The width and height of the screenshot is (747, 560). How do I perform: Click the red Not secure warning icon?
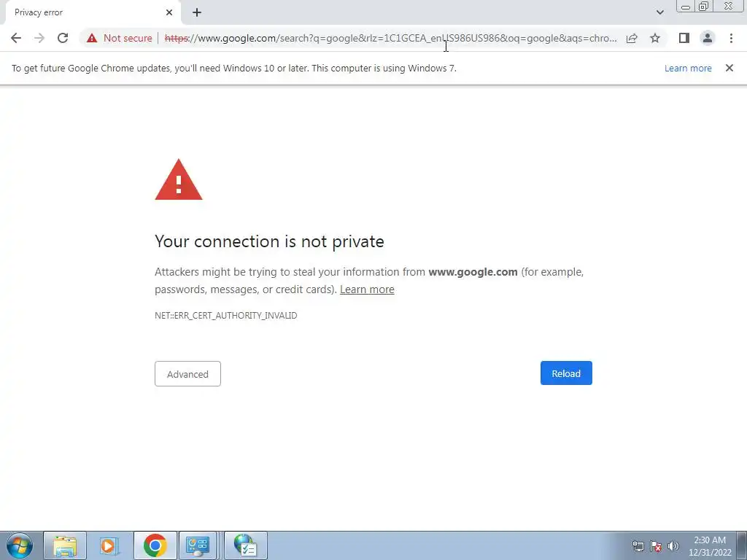tap(92, 38)
